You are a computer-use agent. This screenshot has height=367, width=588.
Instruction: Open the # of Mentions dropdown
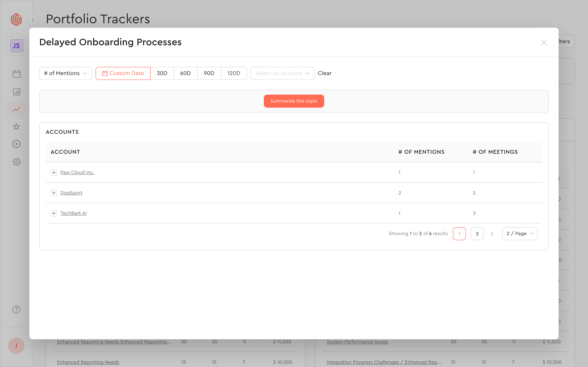[66, 73]
